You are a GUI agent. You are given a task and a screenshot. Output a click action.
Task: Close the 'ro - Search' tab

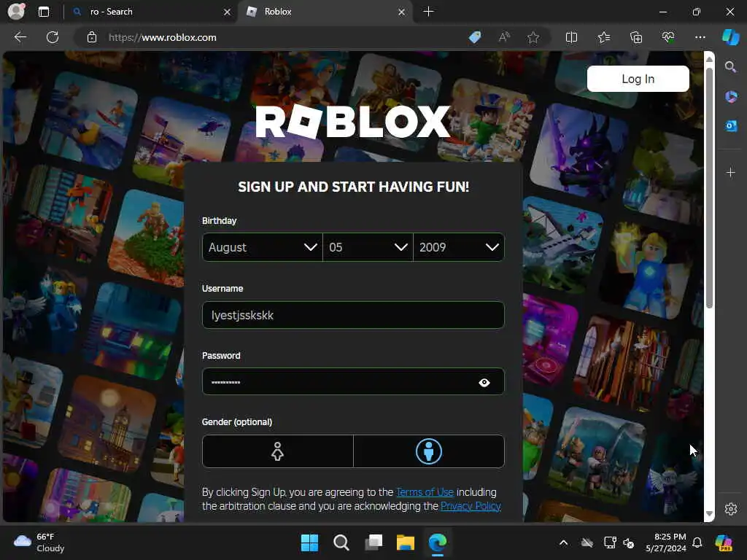coord(227,12)
